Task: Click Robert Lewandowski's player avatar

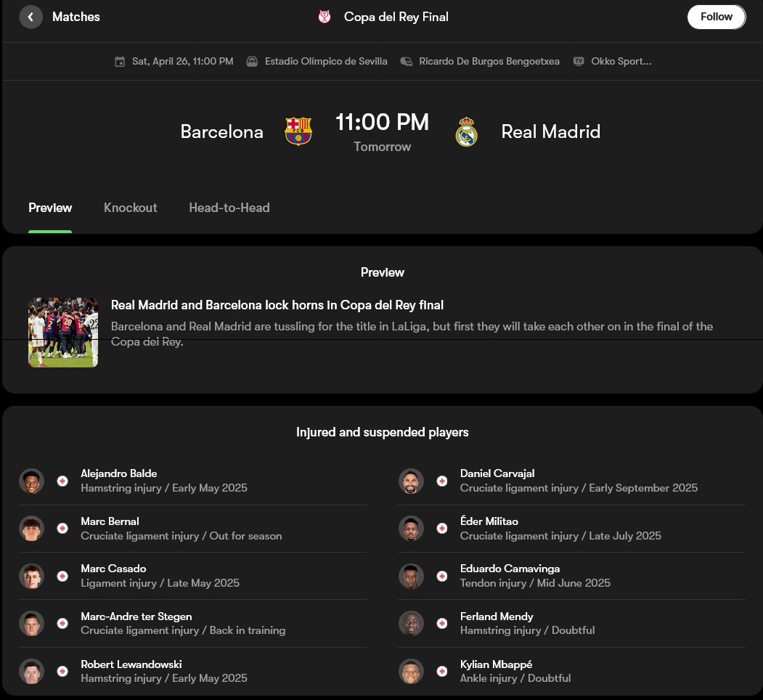Action: click(x=32, y=671)
